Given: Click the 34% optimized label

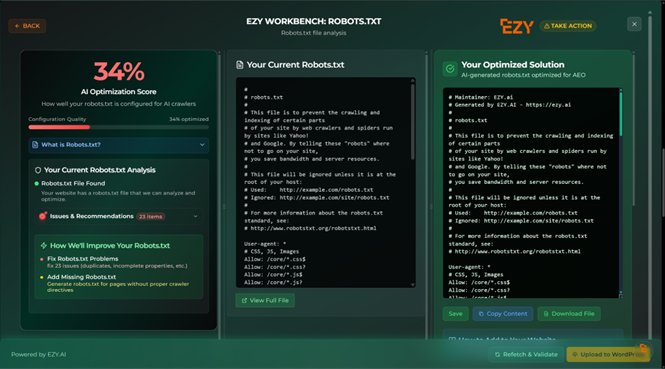Looking at the screenshot, I should pos(189,119).
